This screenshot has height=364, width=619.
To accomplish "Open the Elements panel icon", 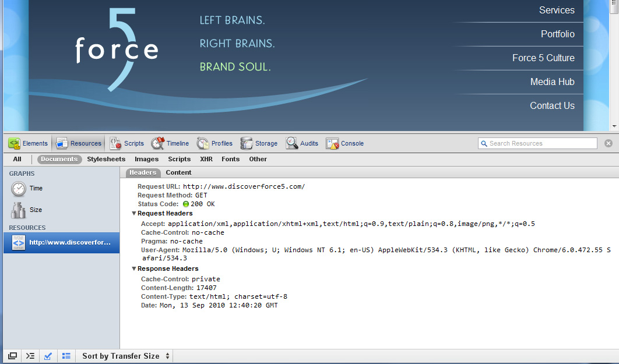I will [14, 143].
